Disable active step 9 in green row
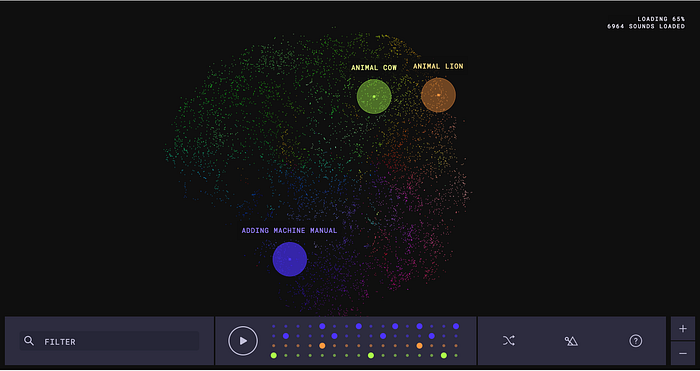The image size is (700, 371). (x=371, y=355)
